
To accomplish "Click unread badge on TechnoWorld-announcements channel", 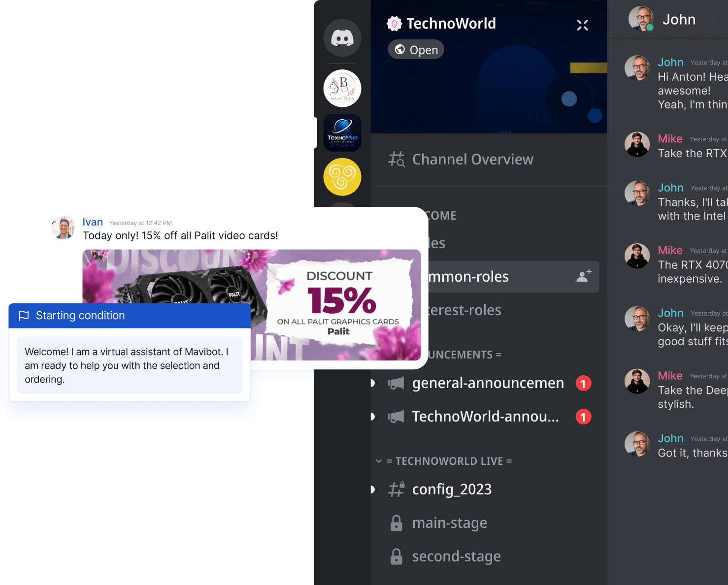I will 583,417.
